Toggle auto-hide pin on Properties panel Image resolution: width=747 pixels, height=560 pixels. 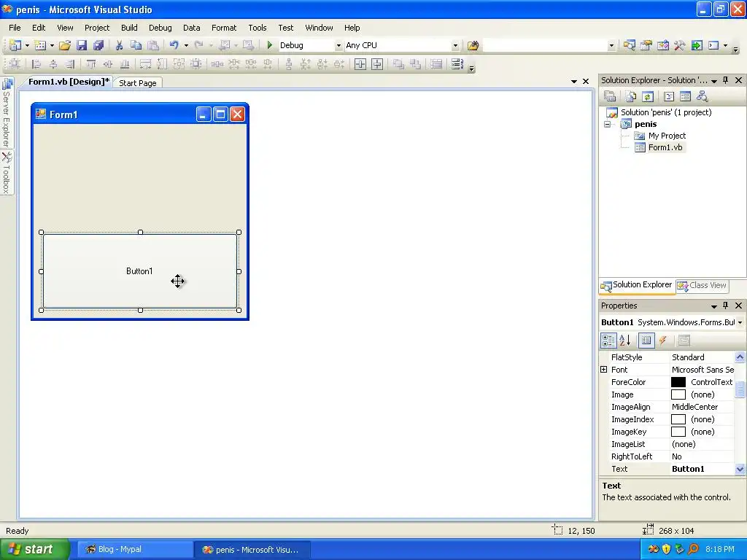726,306
